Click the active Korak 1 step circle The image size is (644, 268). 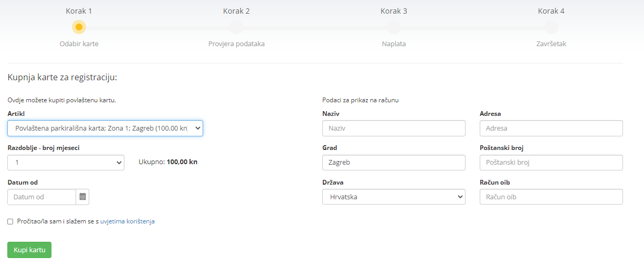(79, 27)
